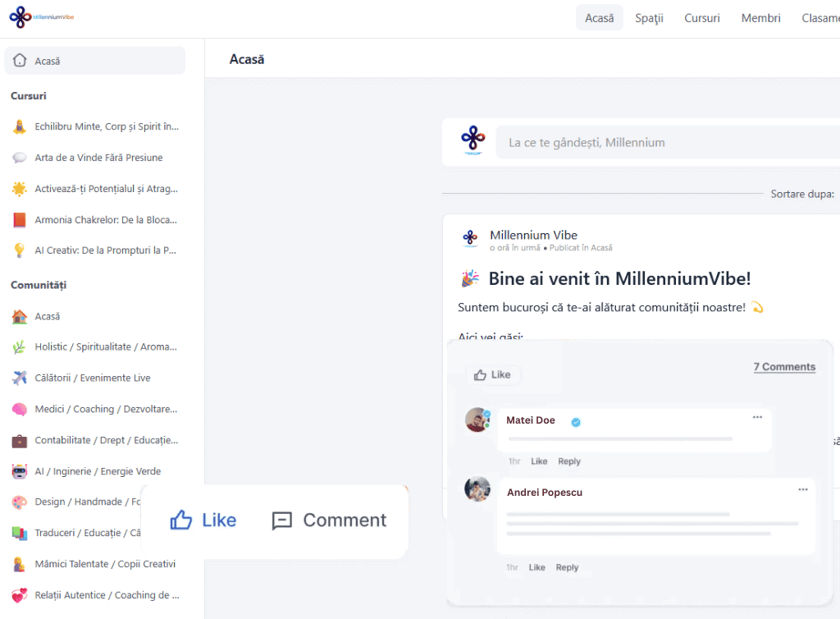Select Acasă at top of sidebar
This screenshot has width=840, height=619.
pos(94,61)
